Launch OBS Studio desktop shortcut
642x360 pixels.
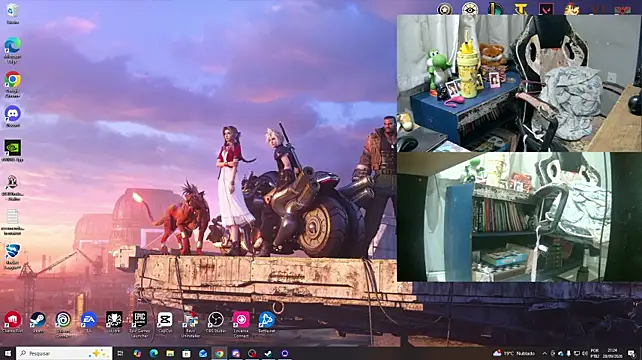click(x=215, y=322)
